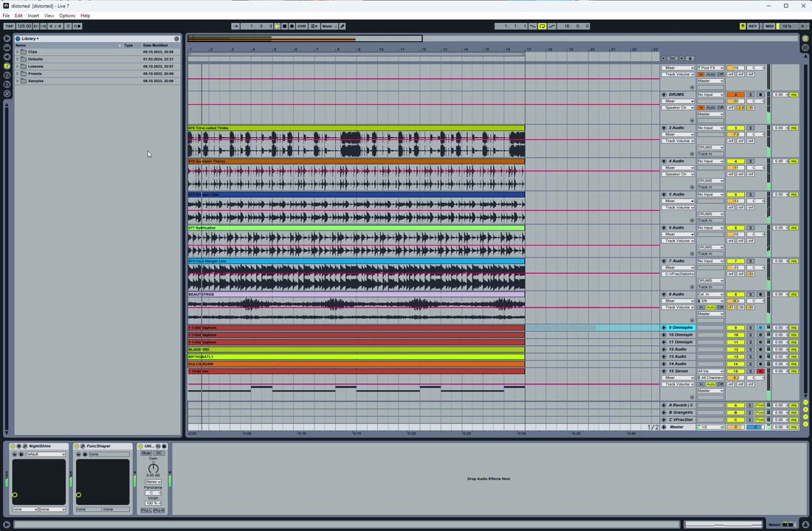
Task: Click the FuncShaper device activator power icon
Action: tap(77, 446)
